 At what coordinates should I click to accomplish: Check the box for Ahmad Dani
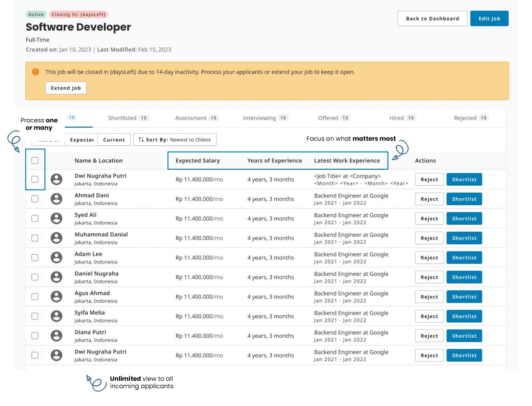coord(35,199)
